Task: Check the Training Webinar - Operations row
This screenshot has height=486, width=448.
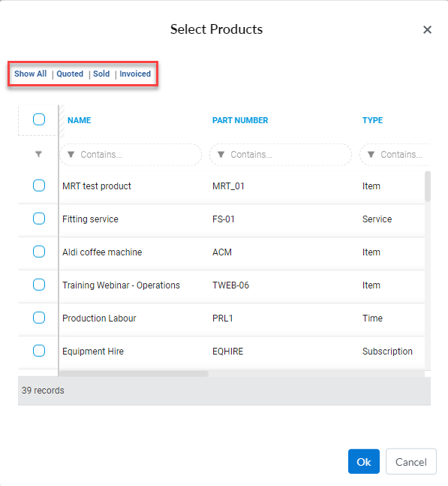Action: (x=39, y=285)
